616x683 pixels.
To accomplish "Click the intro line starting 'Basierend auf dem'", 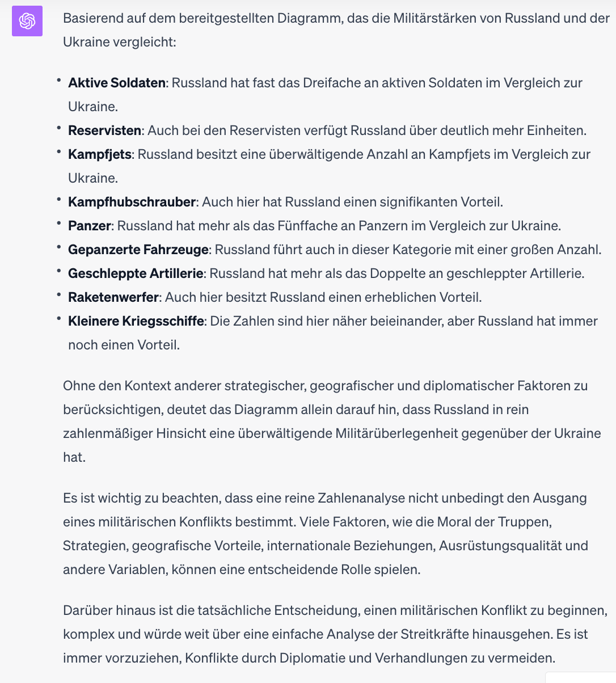I will point(336,30).
